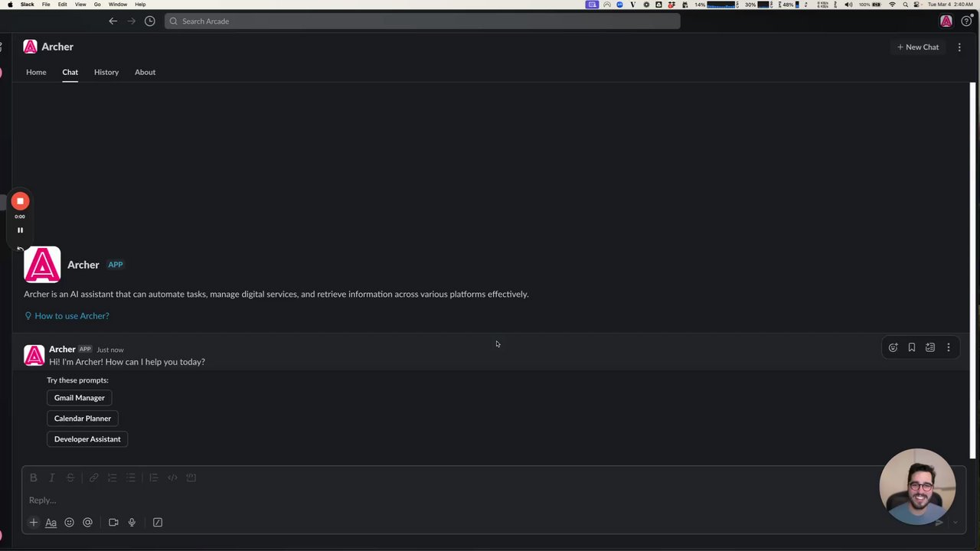Toggle italic formatting
Image resolution: width=980 pixels, height=551 pixels.
(52, 478)
